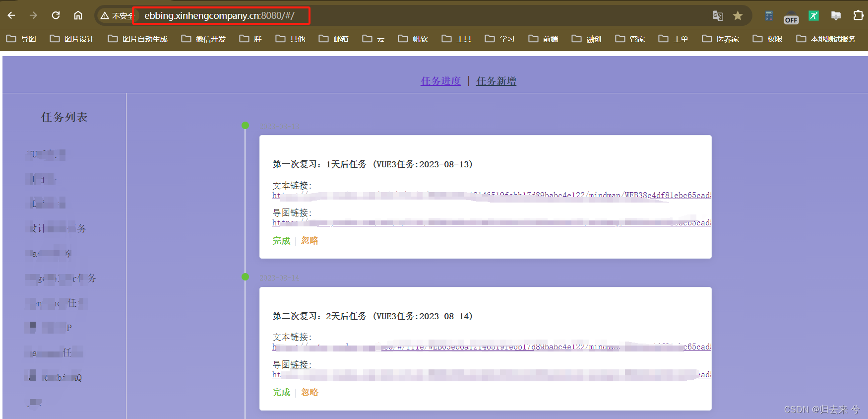Open the folder download extension icon
This screenshot has width=868, height=419.
[836, 16]
